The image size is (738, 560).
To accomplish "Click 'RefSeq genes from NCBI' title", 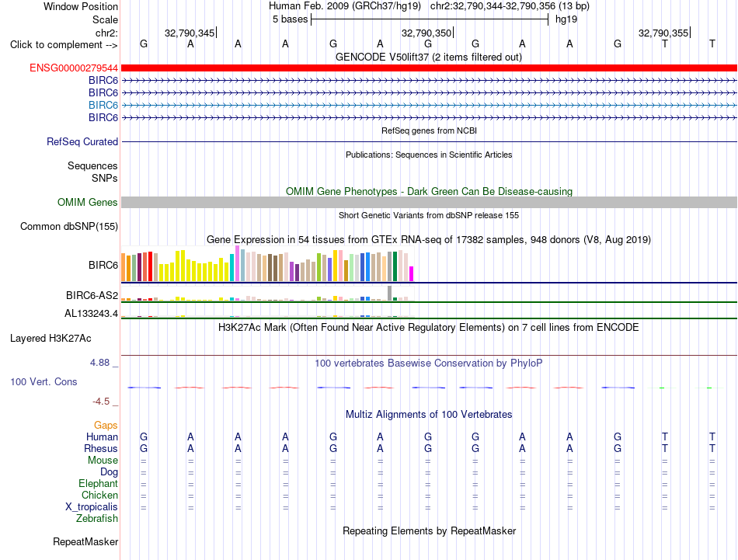I will pos(429,130).
